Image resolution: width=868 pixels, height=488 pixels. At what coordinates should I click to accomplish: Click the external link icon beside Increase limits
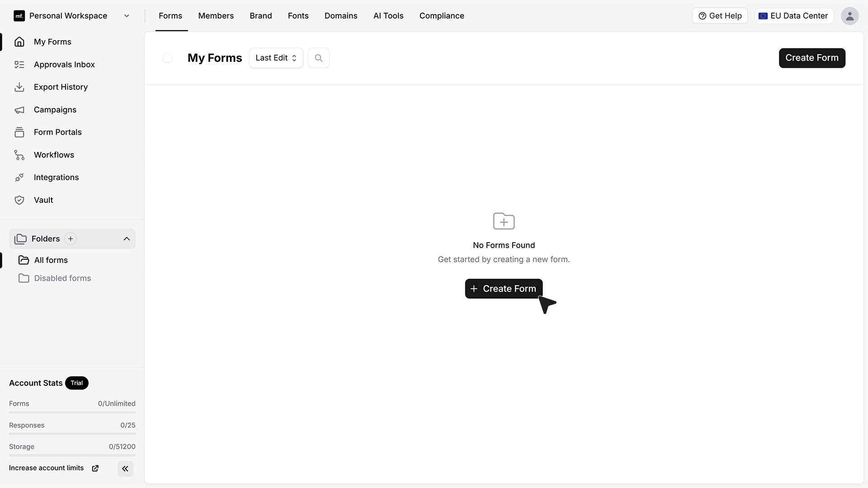(x=95, y=468)
